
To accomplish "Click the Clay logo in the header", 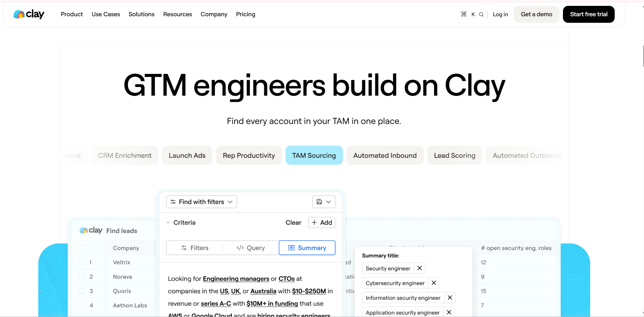I will (x=29, y=14).
